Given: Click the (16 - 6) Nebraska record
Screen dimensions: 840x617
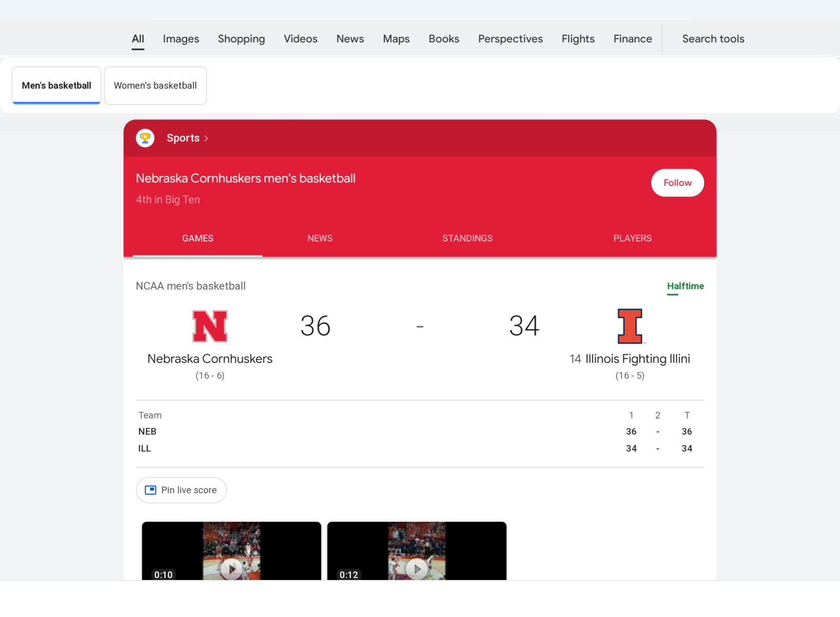Looking at the screenshot, I should 210,375.
